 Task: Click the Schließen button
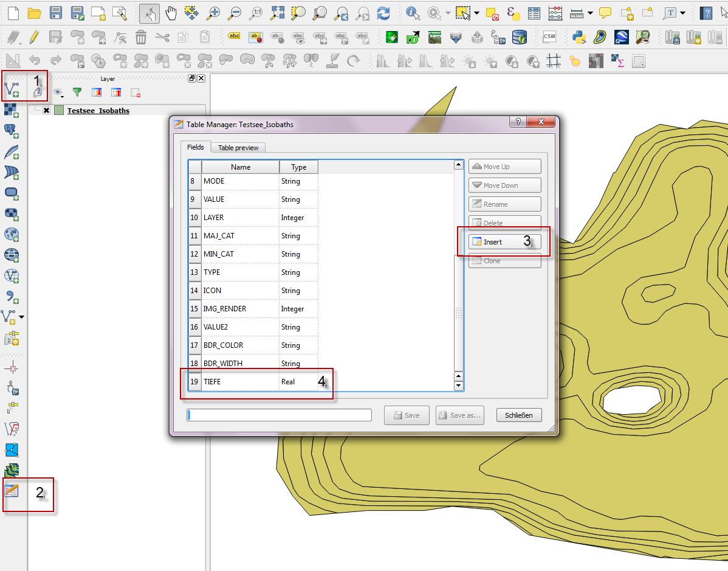pos(518,415)
